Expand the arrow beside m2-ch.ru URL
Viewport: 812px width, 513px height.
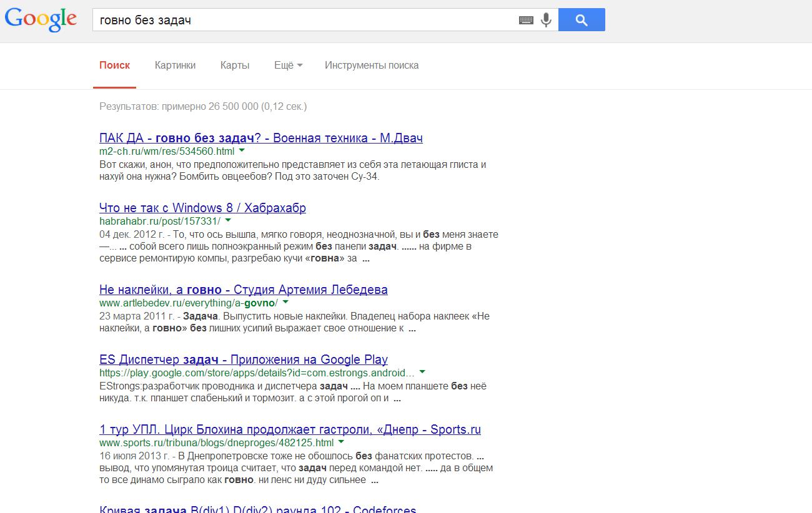pos(242,150)
